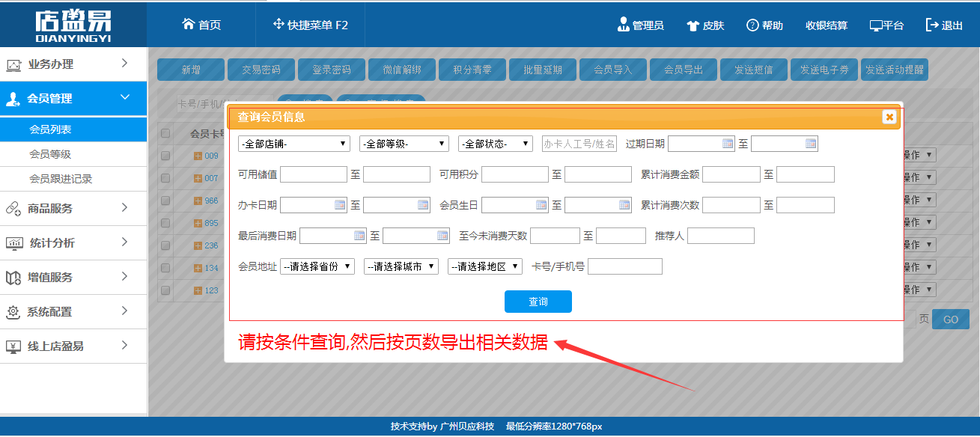
Task: Click the 查询 button
Action: pyautogui.click(x=538, y=302)
